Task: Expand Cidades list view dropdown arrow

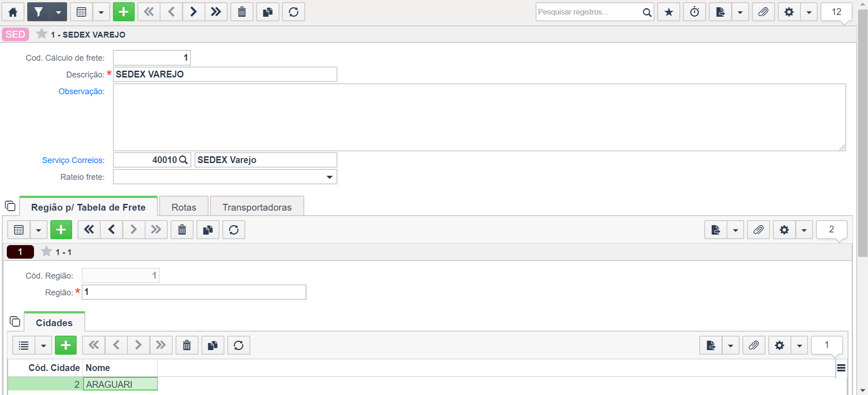Action: pos(44,345)
